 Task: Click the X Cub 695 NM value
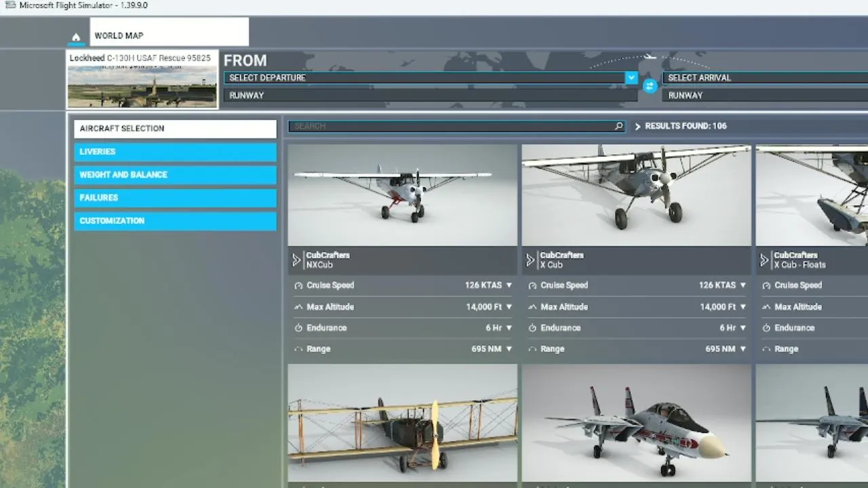coord(720,349)
